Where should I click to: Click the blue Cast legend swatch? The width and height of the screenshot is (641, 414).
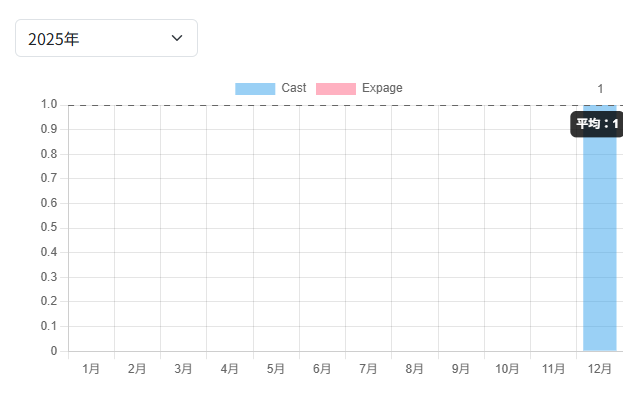tap(255, 88)
